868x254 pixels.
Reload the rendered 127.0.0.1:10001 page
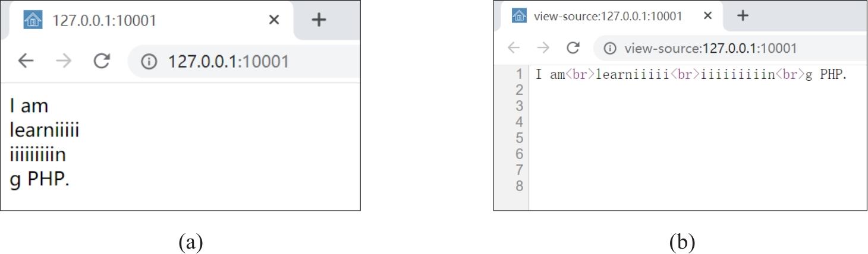[x=102, y=61]
